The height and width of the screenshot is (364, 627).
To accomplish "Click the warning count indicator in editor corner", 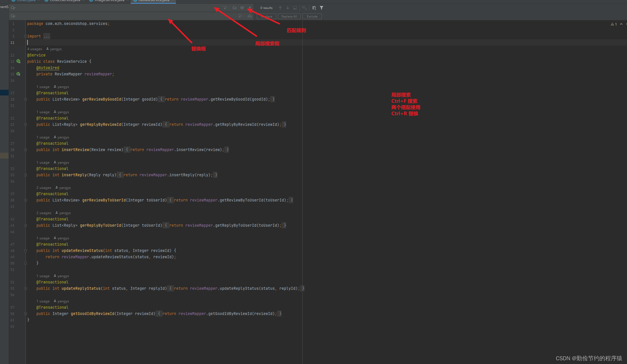I will (x=614, y=24).
